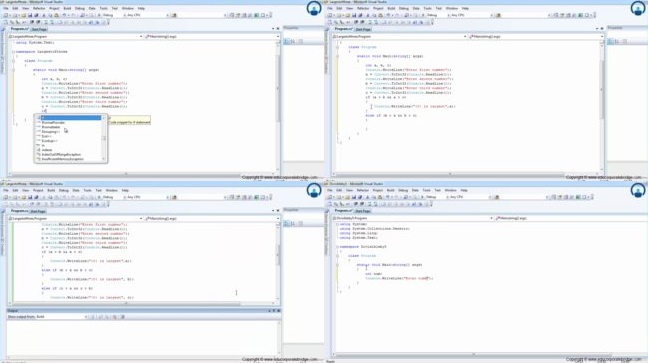Click Undo icon in DivisibleBy5 window toolbar

388,197
